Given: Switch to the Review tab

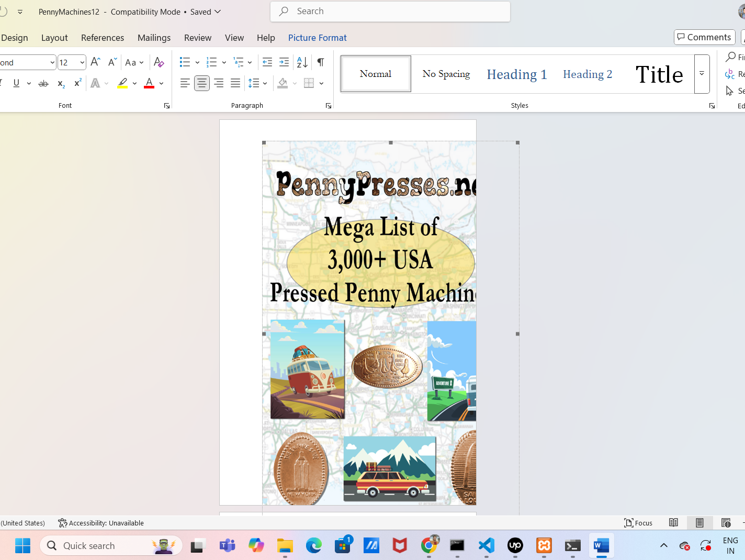Looking at the screenshot, I should tap(198, 38).
